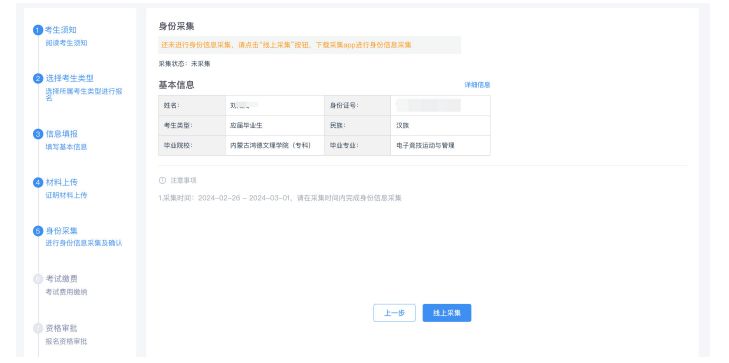Screen dimensions: 729x363
Task: Open the 信息填报 step label
Action: pyautogui.click(x=61, y=134)
